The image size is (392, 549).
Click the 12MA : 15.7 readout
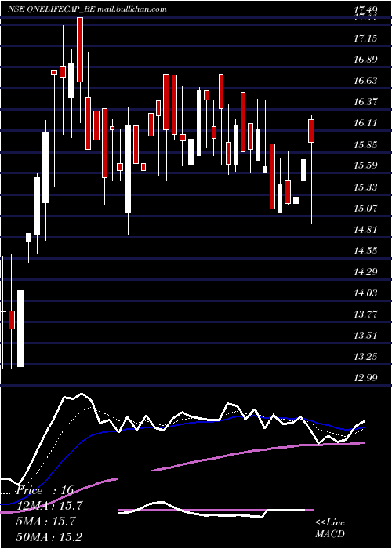[49, 506]
